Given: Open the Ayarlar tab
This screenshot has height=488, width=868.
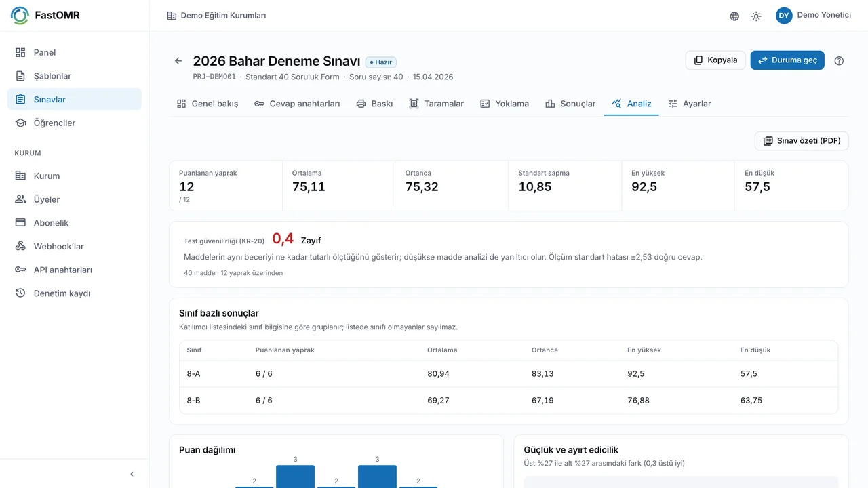Looking at the screenshot, I should click(x=689, y=104).
